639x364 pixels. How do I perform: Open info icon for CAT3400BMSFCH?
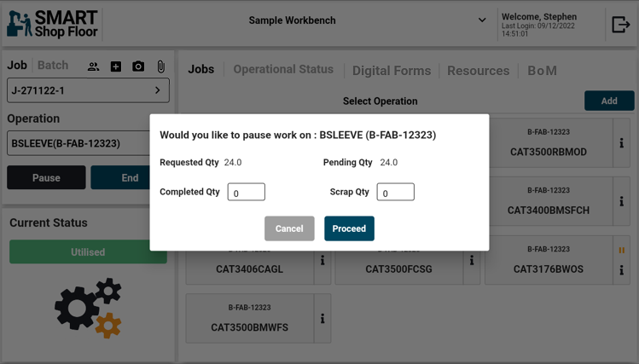[x=622, y=202]
